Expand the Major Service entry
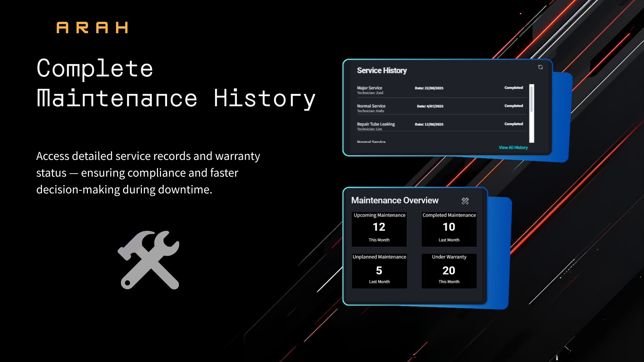 [369, 87]
